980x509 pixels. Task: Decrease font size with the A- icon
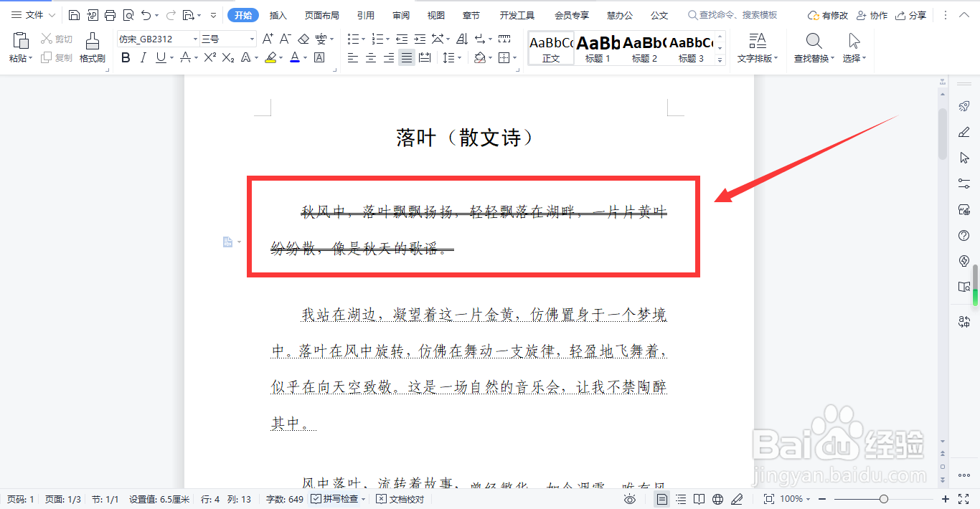[x=285, y=39]
